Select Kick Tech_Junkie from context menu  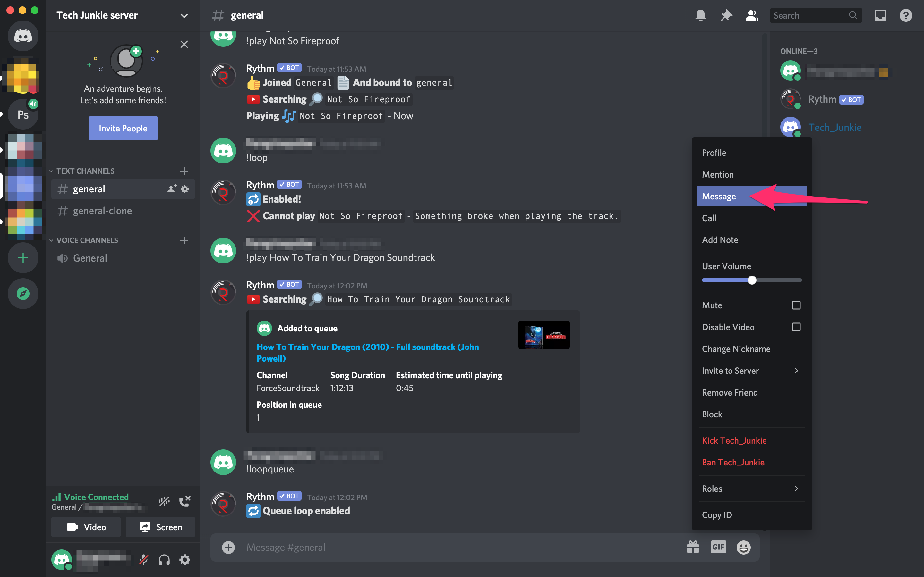734,440
